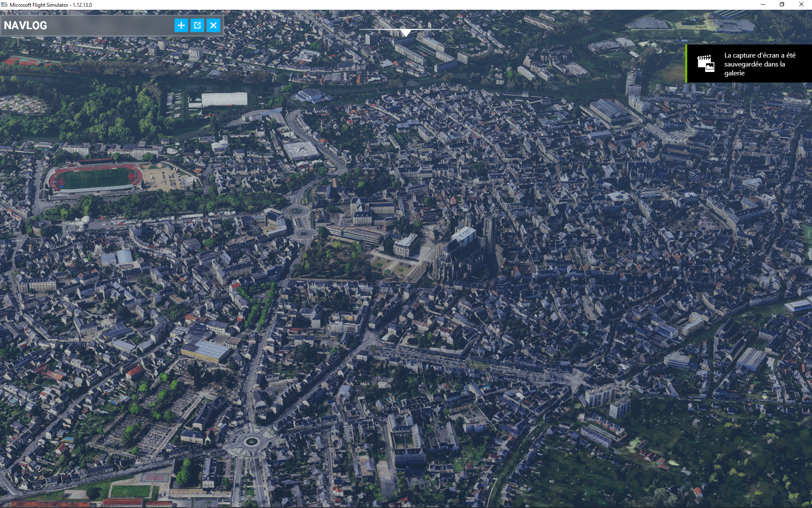Screen dimensions: 812x508
Task: Open the 'capture d'écran sauvegardée' notification text
Action: pos(759,64)
